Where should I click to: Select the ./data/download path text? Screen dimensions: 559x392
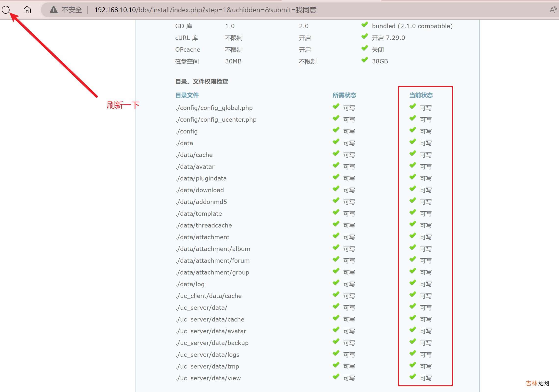click(x=199, y=190)
